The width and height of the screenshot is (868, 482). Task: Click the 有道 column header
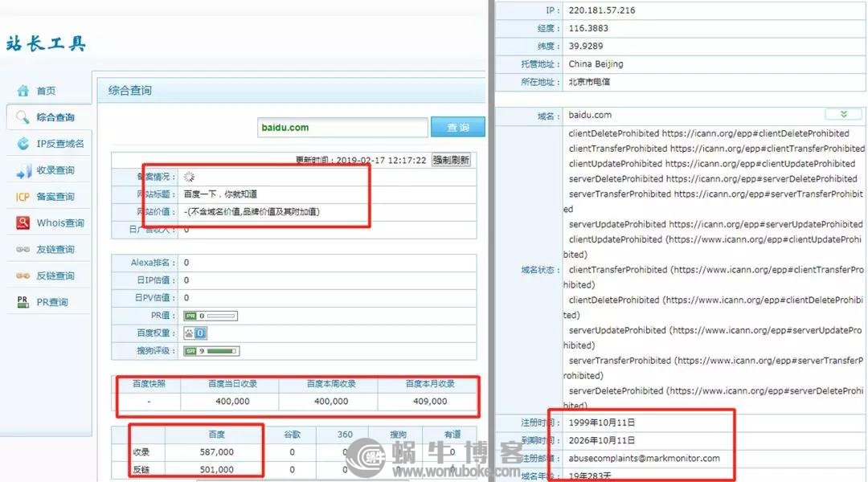tap(452, 435)
